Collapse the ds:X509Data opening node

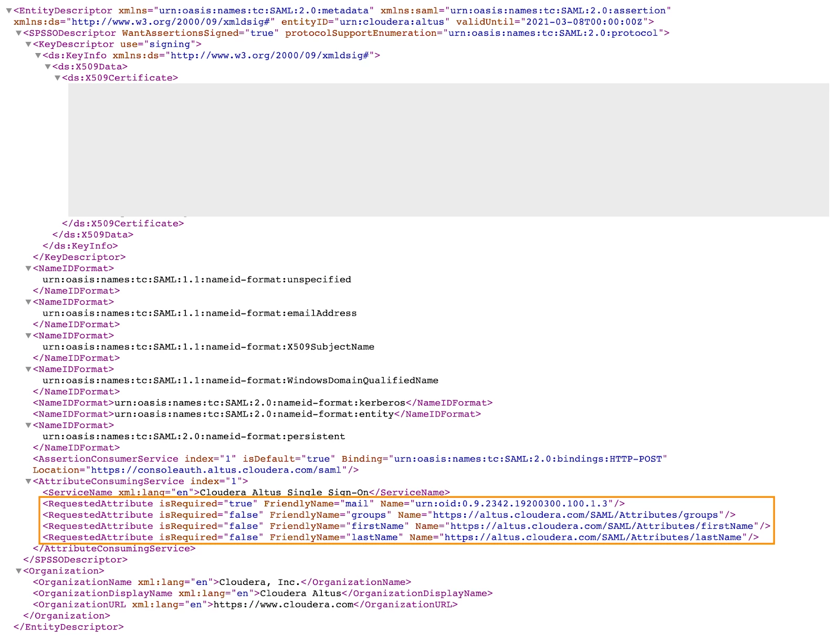point(48,67)
